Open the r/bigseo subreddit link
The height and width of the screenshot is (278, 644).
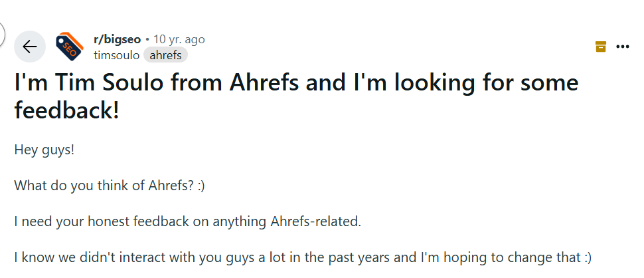click(x=117, y=39)
